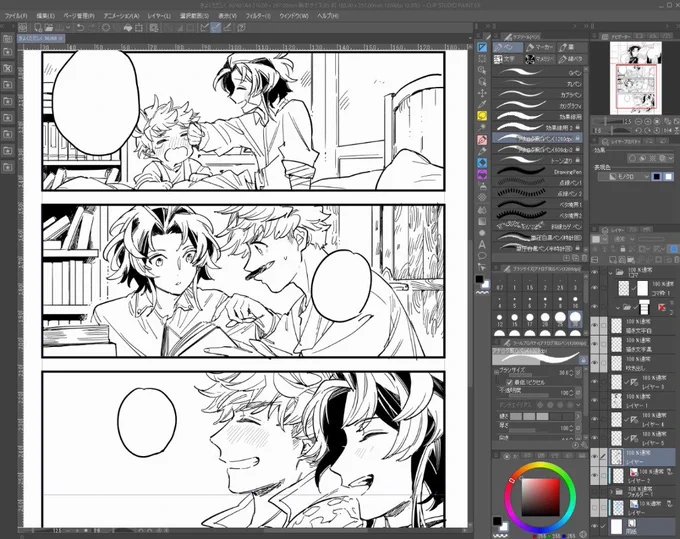Adjust the 不透明度 opacity slider
Image resolution: width=680 pixels, height=539 pixels.
[527, 395]
